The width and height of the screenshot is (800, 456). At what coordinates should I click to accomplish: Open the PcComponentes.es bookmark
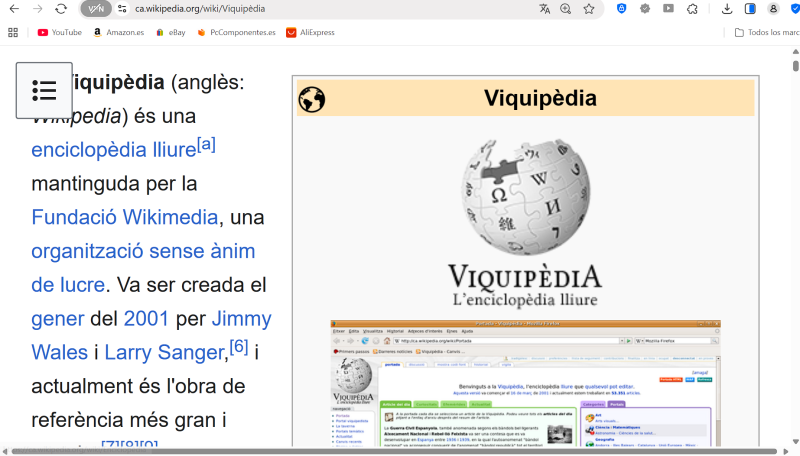(x=236, y=32)
